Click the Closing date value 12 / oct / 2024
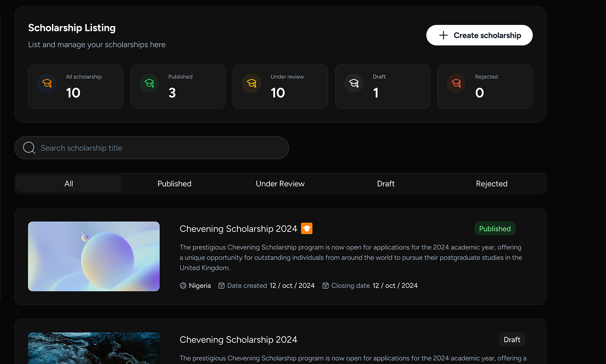The height and width of the screenshot is (364, 606). pyautogui.click(x=395, y=286)
